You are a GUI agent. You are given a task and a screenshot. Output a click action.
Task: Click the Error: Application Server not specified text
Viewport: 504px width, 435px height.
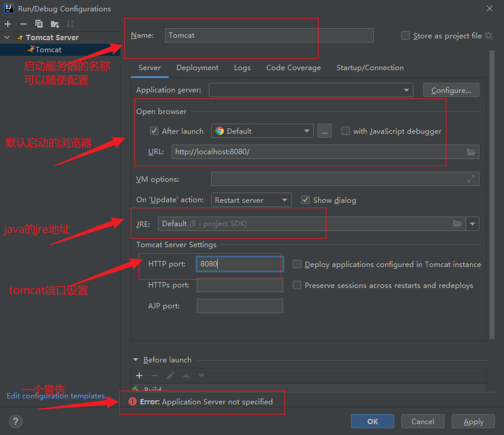206,401
